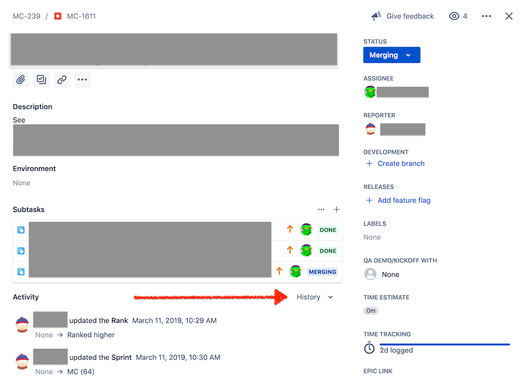This screenshot has width=530, height=379.
Task: Click second subtask type icon
Action: click(x=21, y=251)
